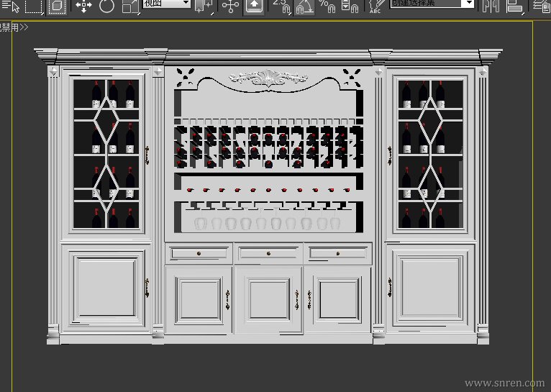551x392 pixels.
Task: Click the Use Pivot Point Center icon
Action: click(204, 6)
